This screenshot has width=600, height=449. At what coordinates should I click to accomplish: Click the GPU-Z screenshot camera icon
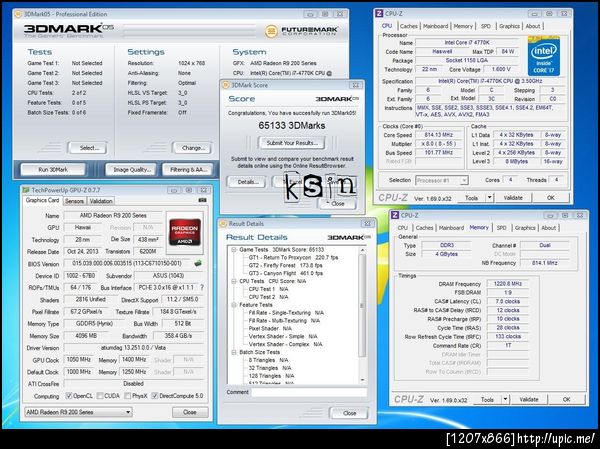click(202, 200)
